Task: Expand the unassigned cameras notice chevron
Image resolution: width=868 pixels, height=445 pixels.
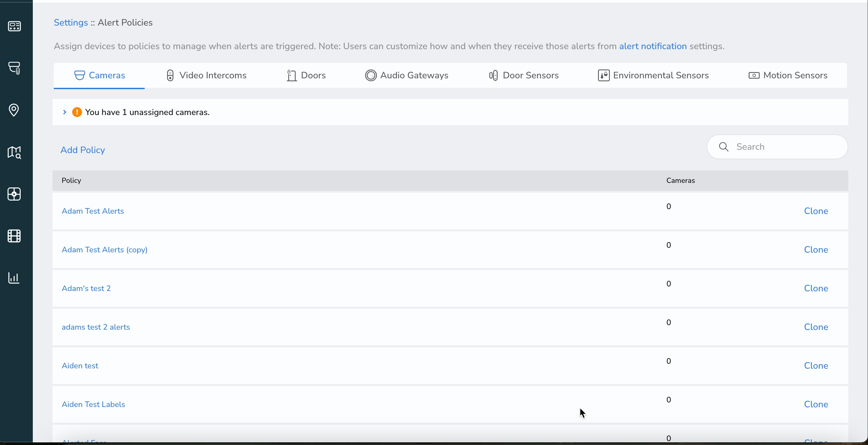Action: (65, 112)
